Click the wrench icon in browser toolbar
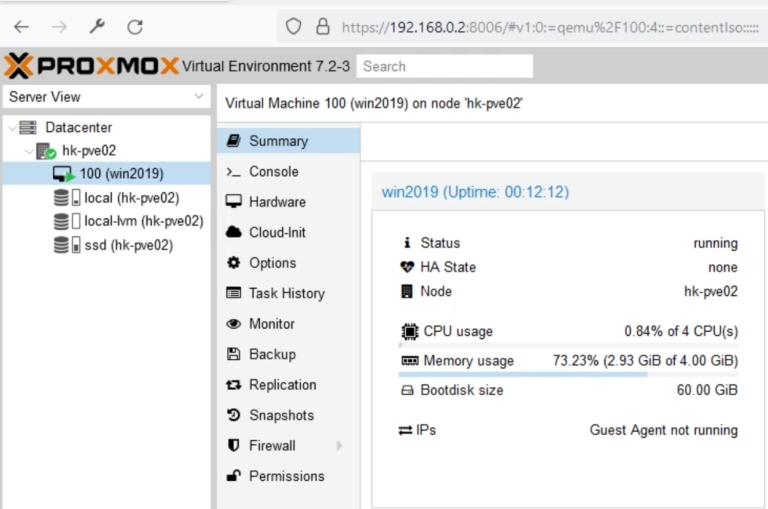 click(97, 27)
